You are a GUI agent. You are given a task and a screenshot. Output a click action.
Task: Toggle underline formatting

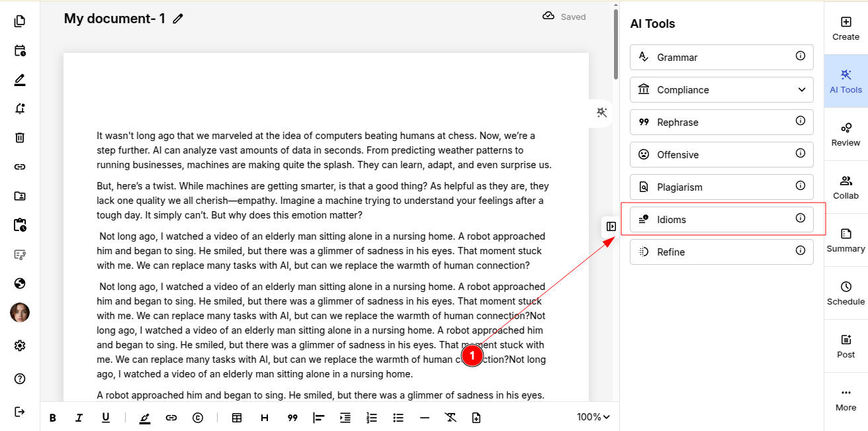[105, 418]
